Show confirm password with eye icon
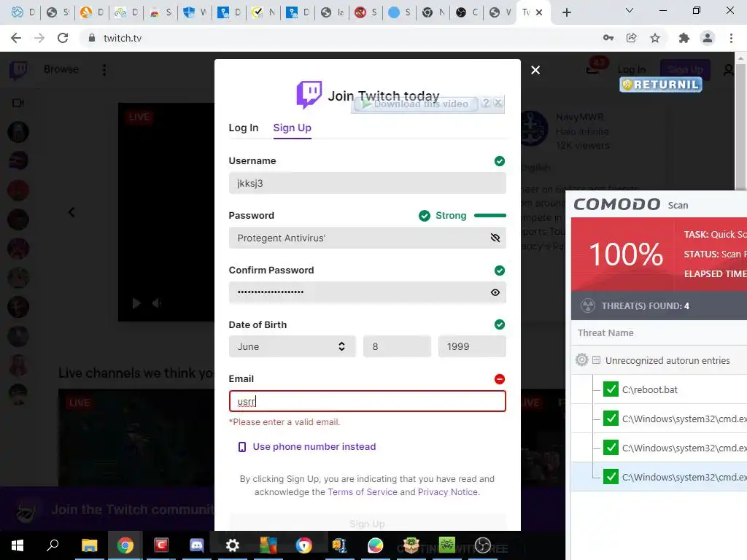The width and height of the screenshot is (747, 560). [x=495, y=292]
